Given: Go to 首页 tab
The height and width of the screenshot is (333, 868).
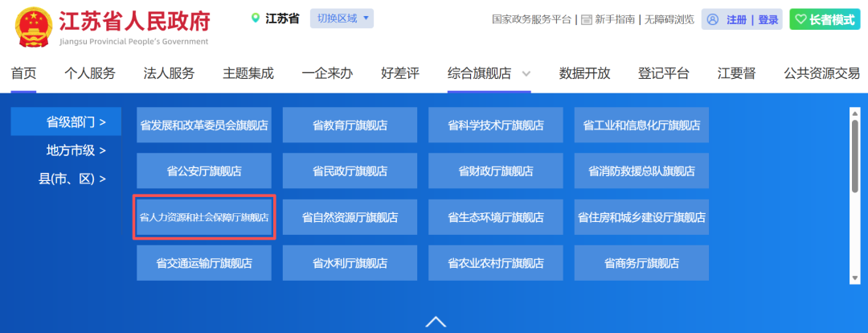Looking at the screenshot, I should click(x=24, y=73).
